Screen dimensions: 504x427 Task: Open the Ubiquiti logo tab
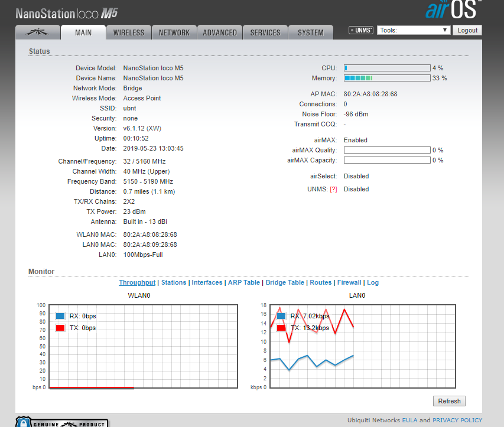click(38, 32)
